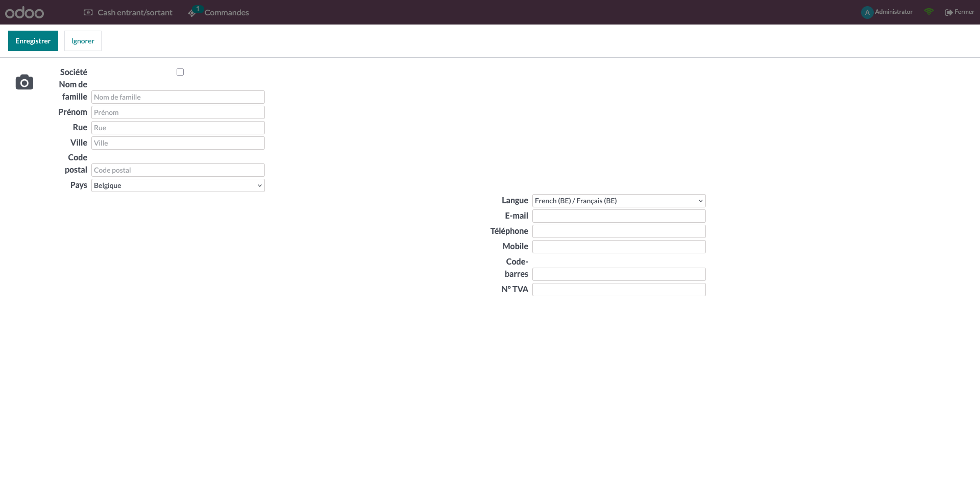Click the green Wi-Fi connection status icon
This screenshot has height=499, width=980.
coord(929,12)
